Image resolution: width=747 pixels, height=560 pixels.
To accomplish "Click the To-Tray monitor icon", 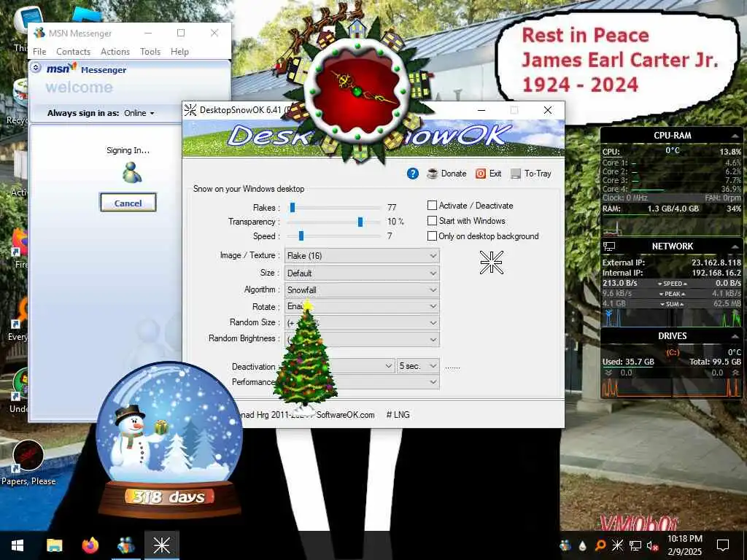I will pyautogui.click(x=516, y=174).
